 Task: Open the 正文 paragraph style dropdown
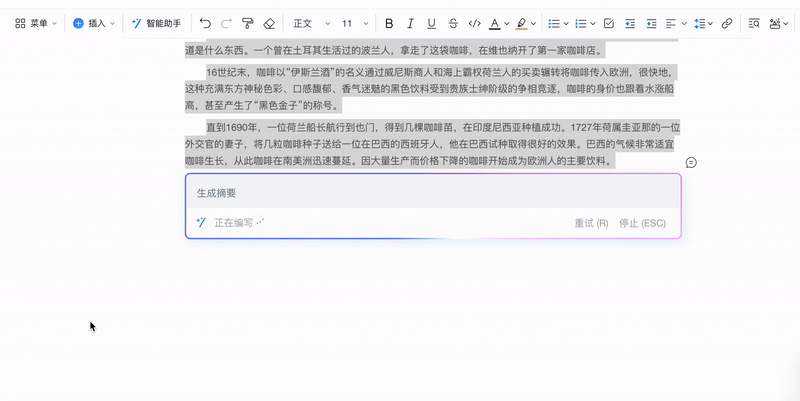(x=308, y=22)
